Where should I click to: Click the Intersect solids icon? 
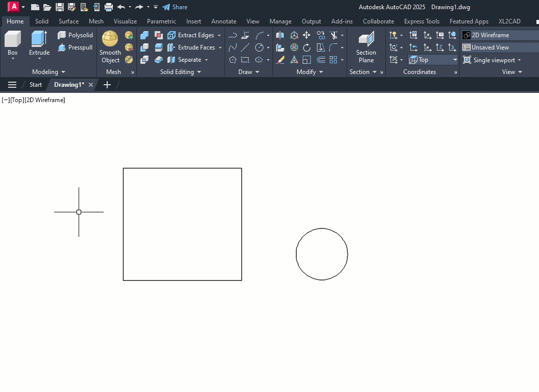pyautogui.click(x=144, y=60)
